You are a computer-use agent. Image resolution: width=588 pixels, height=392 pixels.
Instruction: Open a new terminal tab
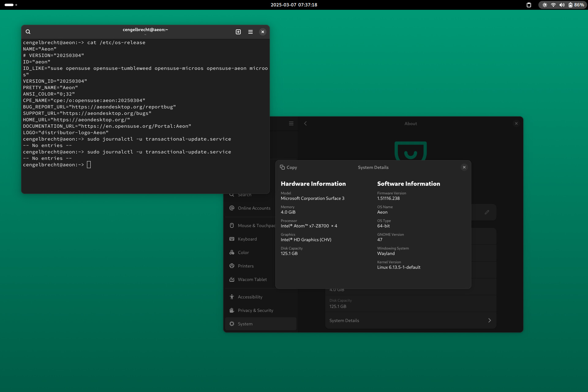(x=238, y=32)
